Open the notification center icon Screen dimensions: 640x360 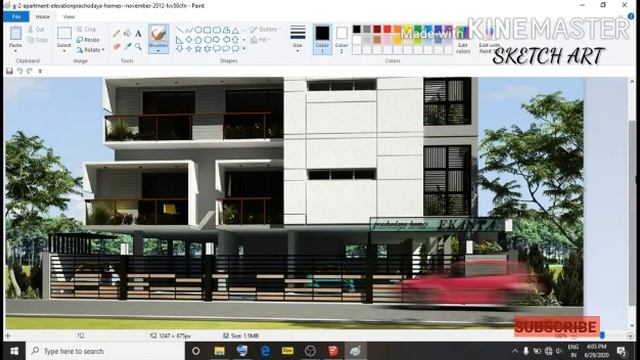point(622,351)
